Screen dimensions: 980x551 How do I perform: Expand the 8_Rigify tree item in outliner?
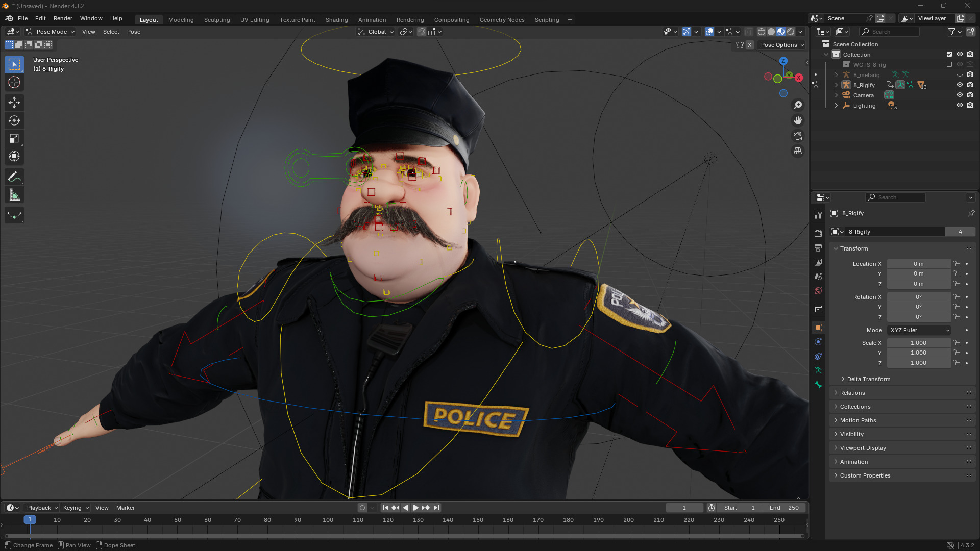(x=836, y=85)
